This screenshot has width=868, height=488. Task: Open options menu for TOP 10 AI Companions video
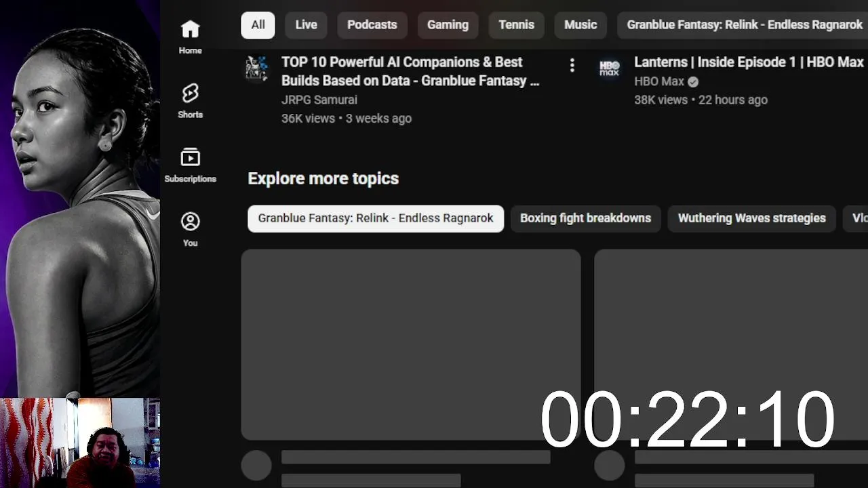pos(572,65)
